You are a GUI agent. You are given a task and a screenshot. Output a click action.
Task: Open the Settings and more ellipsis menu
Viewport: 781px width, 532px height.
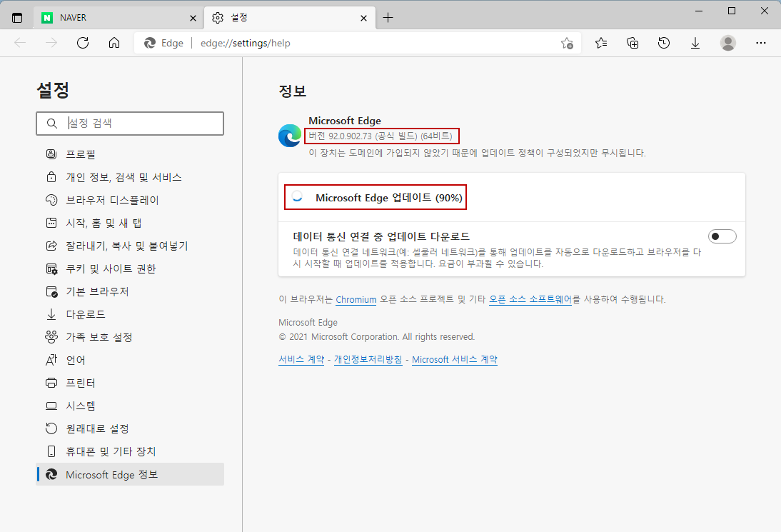tap(760, 43)
